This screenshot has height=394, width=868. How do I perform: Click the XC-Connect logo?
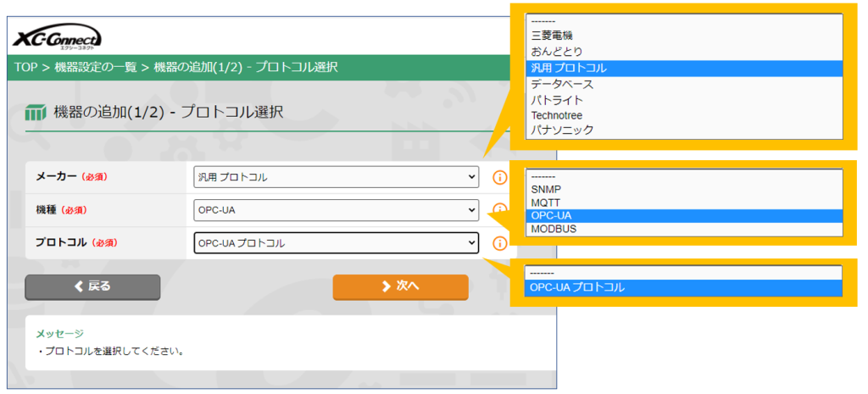pyautogui.click(x=58, y=37)
